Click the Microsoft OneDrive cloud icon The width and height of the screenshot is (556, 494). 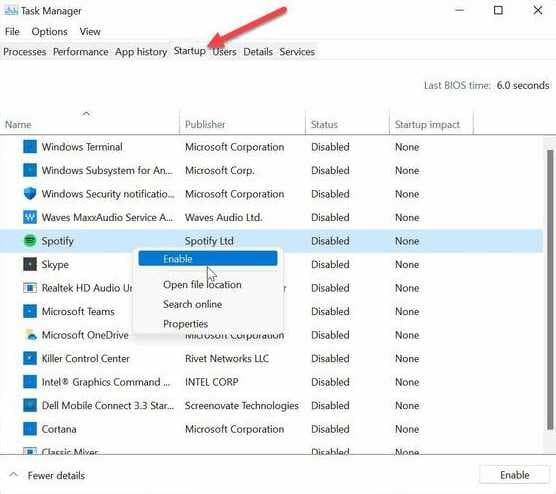pos(31,335)
